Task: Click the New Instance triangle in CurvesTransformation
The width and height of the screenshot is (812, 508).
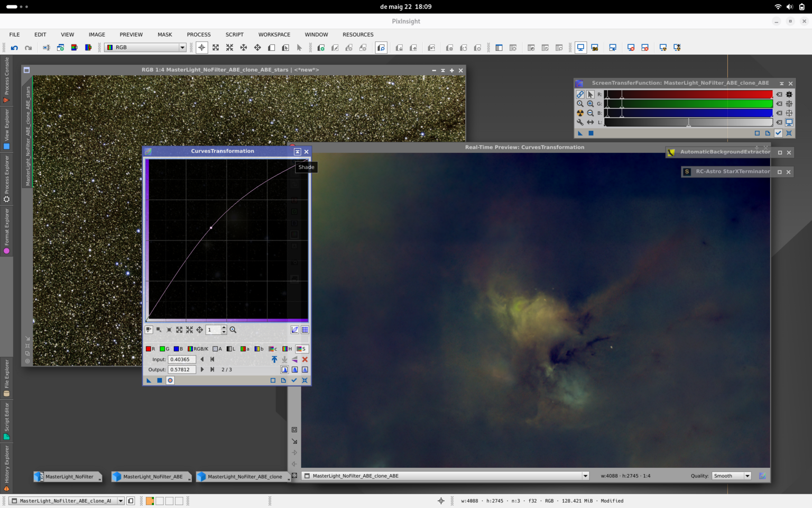Action: [149, 380]
